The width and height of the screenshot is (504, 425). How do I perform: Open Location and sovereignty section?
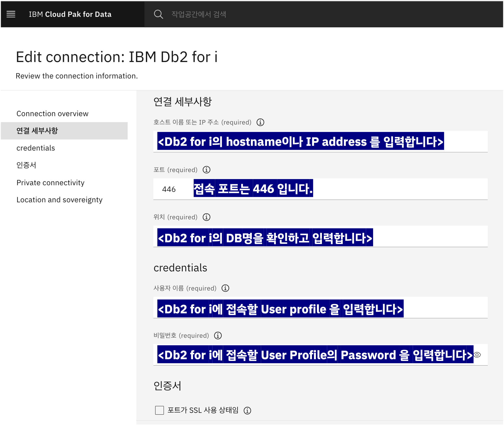click(x=59, y=200)
